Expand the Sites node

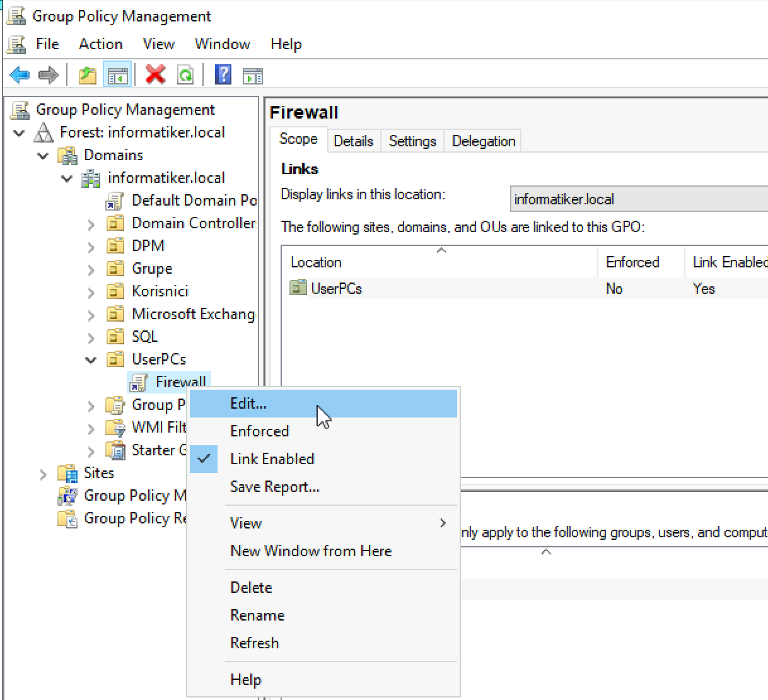pyautogui.click(x=43, y=474)
